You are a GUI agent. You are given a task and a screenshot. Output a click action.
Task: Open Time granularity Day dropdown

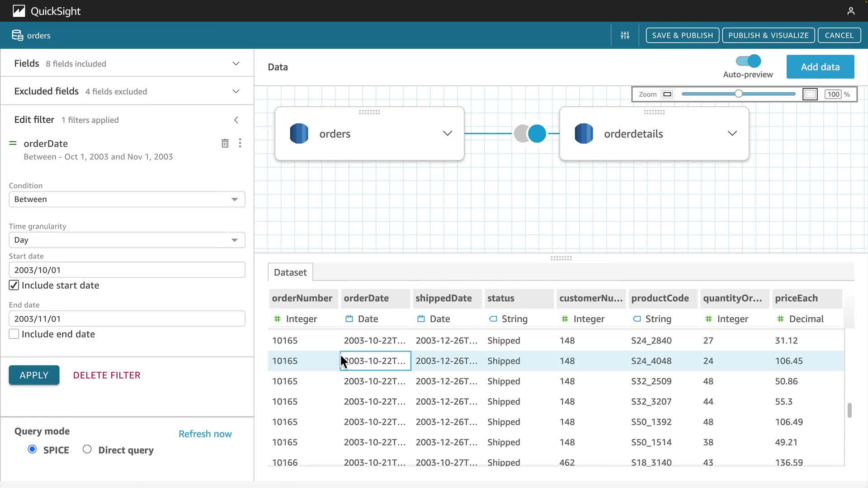[x=127, y=240]
